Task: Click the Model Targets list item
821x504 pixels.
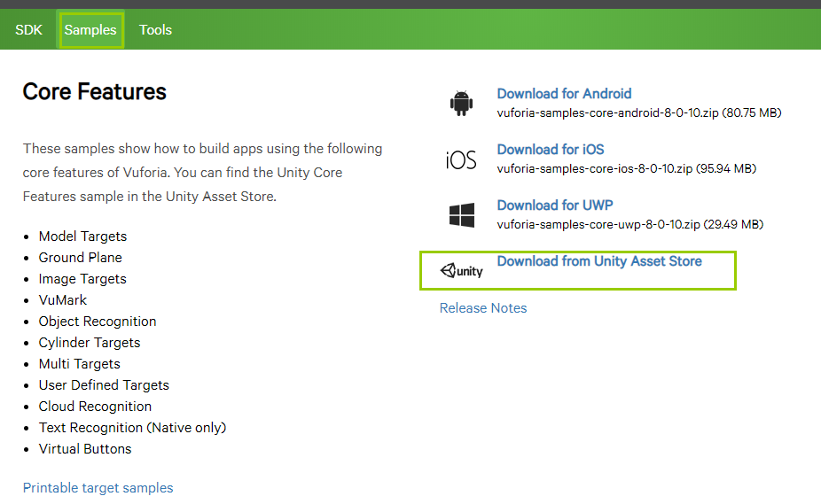Action: point(82,236)
